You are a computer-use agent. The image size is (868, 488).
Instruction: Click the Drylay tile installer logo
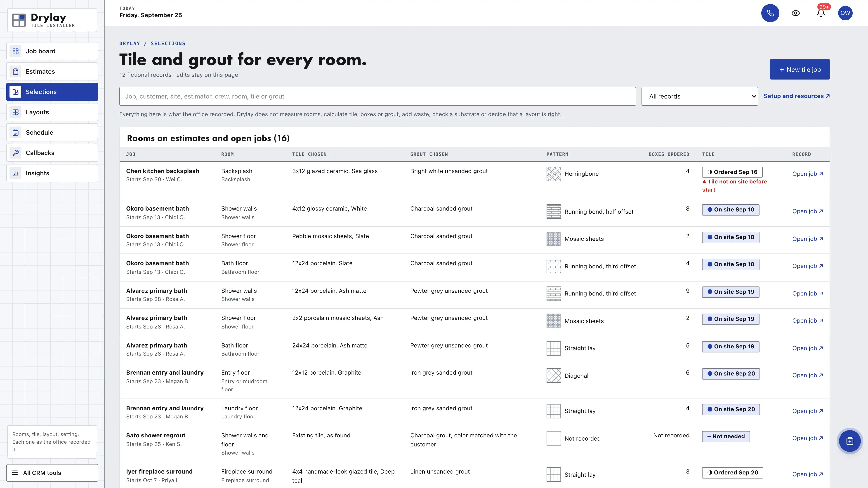52,20
